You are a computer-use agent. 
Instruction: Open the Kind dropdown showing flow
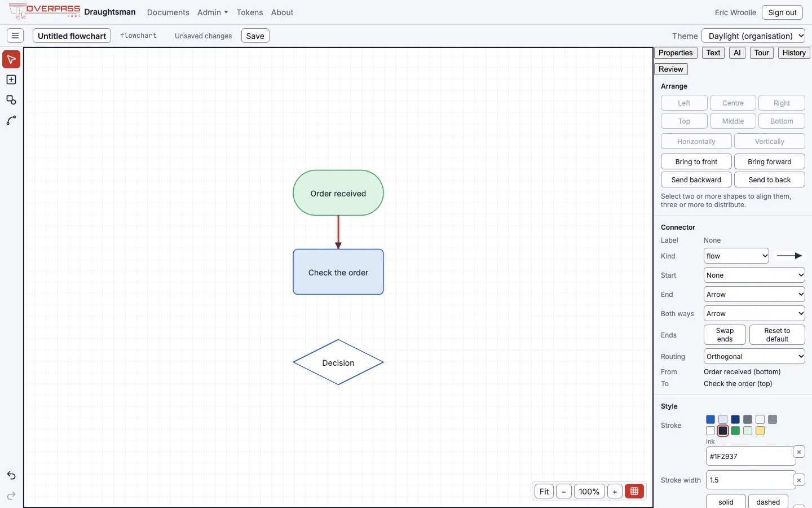pos(736,256)
